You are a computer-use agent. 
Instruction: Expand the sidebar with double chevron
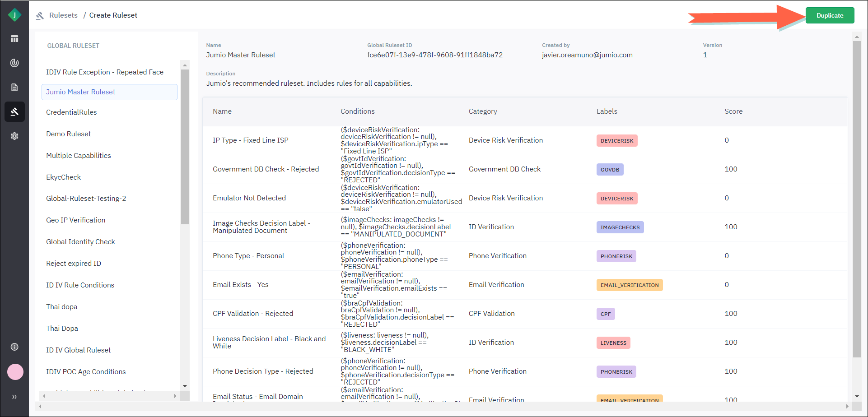[14, 397]
